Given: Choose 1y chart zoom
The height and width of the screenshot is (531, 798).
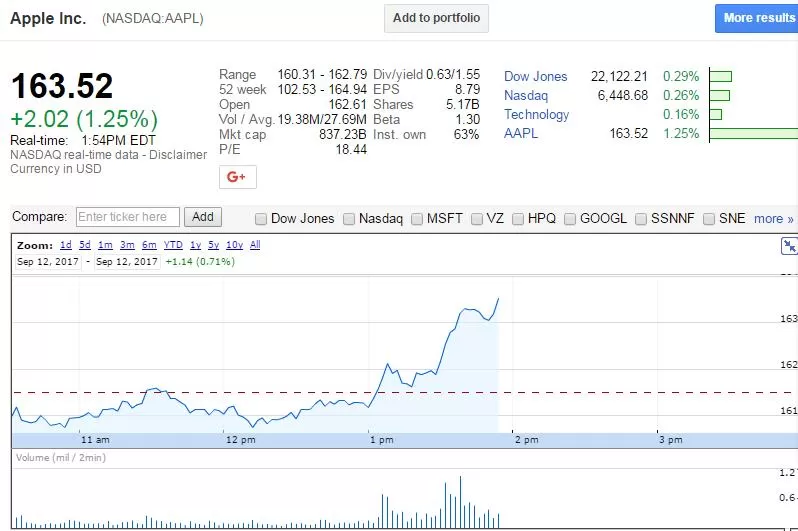Looking at the screenshot, I should [x=195, y=245].
